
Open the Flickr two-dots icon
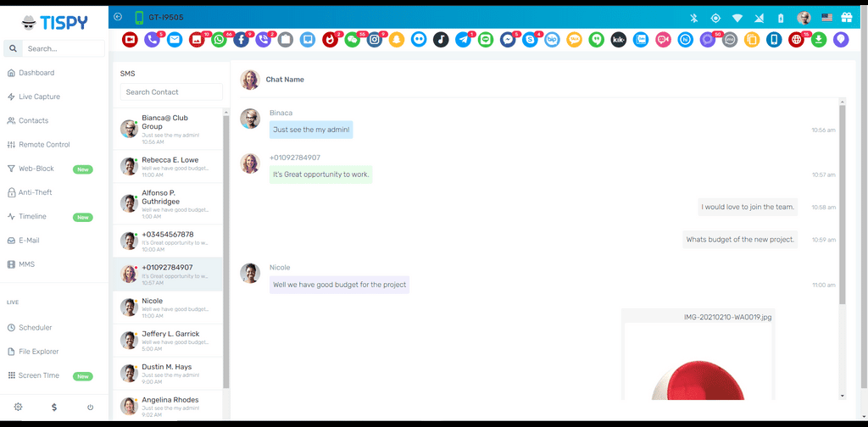(x=419, y=39)
